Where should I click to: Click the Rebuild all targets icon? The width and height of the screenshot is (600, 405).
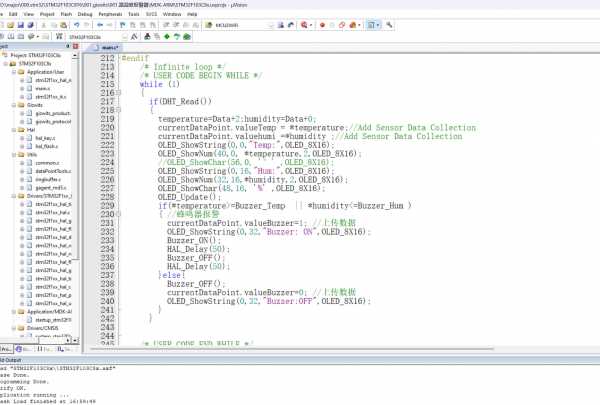click(x=21, y=37)
